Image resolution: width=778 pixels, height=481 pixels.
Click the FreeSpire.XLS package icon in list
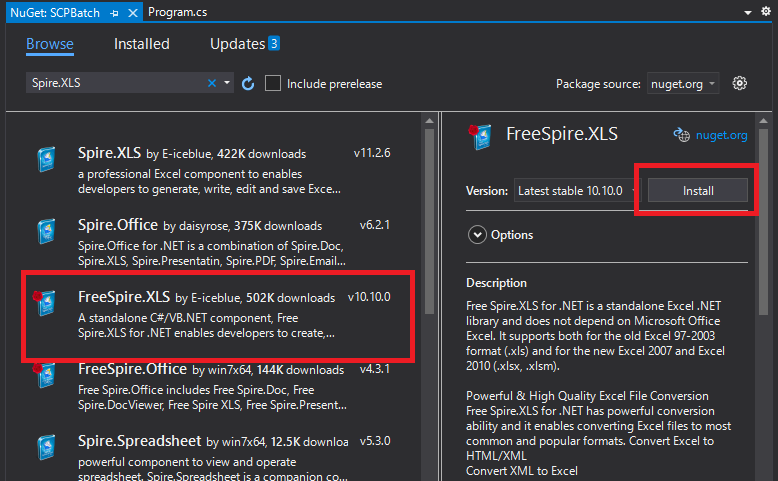45,303
